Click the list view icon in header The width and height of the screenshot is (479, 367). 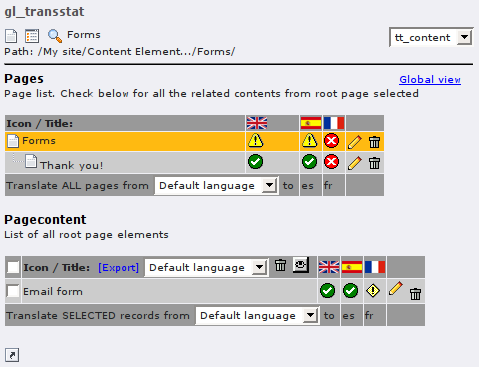click(x=32, y=36)
